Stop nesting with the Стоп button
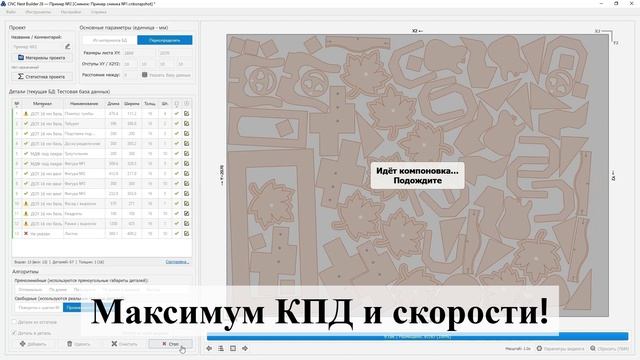The width and height of the screenshot is (640, 360). point(170,344)
